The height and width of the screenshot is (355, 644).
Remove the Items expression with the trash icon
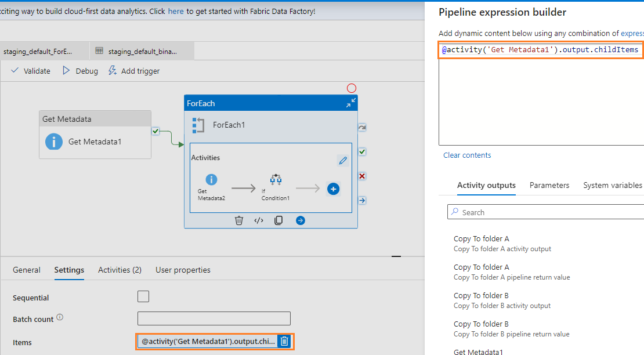click(284, 341)
